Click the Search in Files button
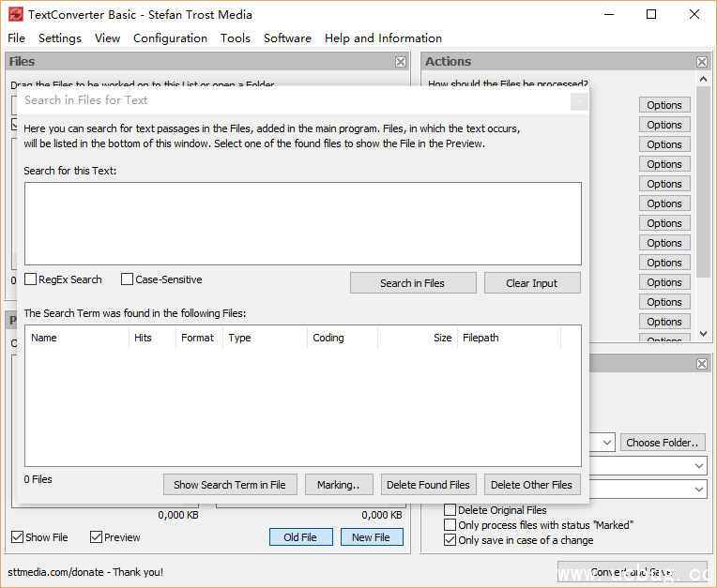 (413, 283)
